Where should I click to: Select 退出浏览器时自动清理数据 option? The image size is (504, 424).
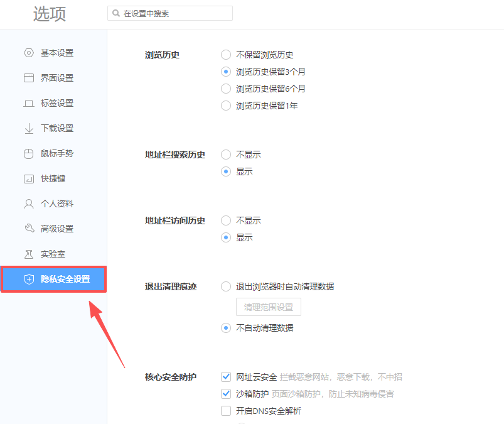pos(226,286)
